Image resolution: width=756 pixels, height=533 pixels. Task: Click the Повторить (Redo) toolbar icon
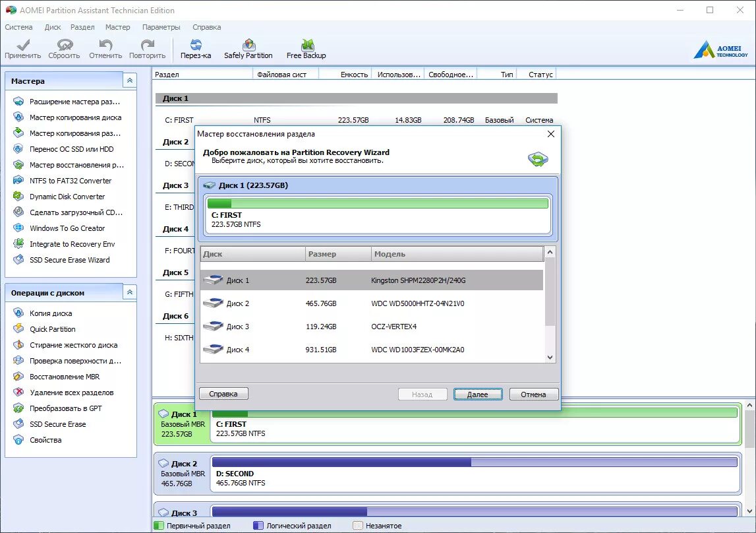click(147, 49)
